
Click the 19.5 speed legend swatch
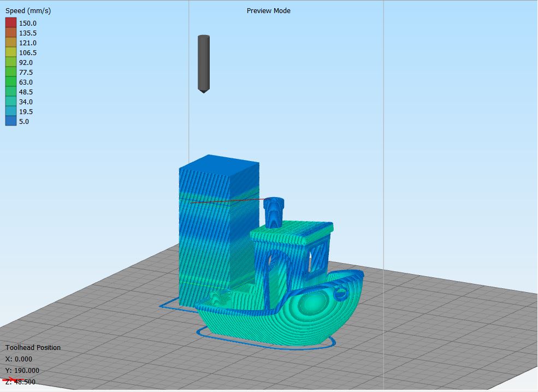tap(10, 111)
